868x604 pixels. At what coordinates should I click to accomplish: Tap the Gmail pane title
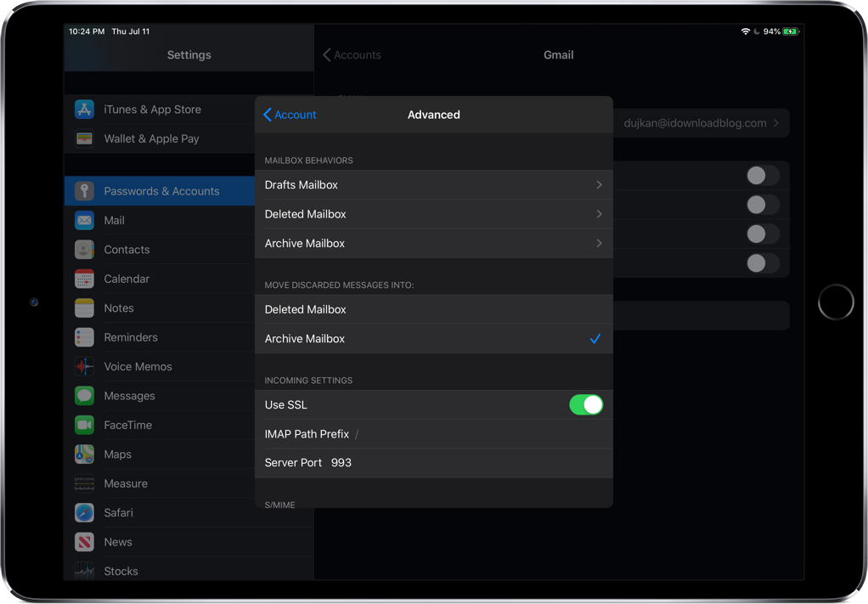click(x=559, y=55)
